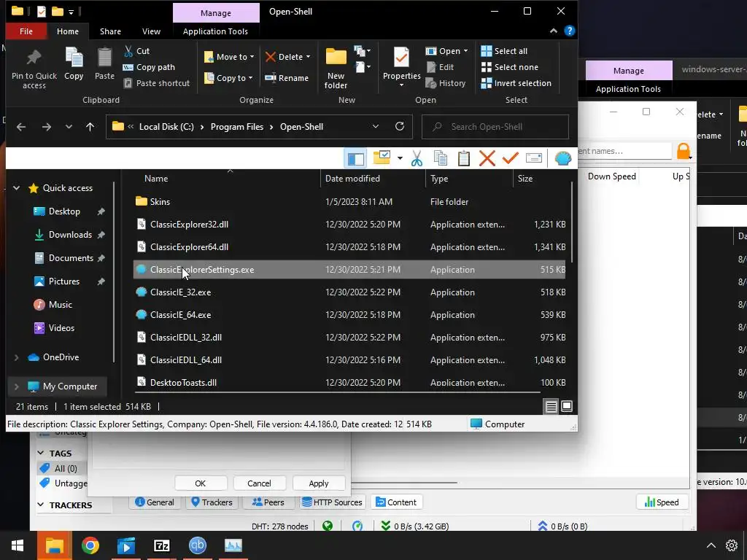Click scissors Cut icon in Classic toolbar
The height and width of the screenshot is (560, 747).
click(x=417, y=158)
